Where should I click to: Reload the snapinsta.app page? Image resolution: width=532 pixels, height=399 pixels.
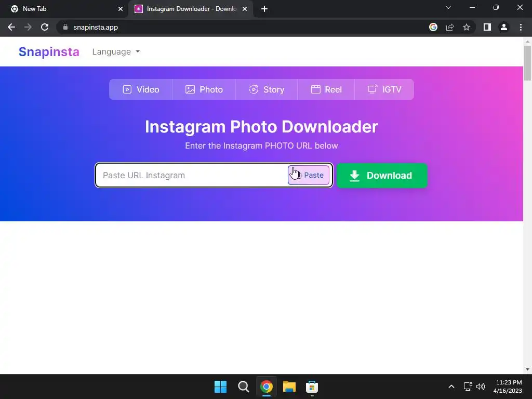point(45,27)
